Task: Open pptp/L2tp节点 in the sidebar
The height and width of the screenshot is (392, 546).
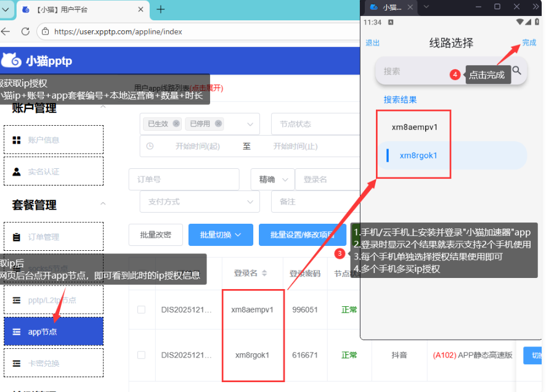Action: (x=54, y=300)
